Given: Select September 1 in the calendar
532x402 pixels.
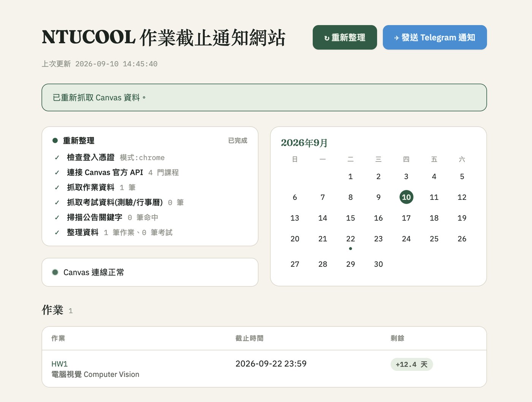Looking at the screenshot, I should (x=350, y=176).
